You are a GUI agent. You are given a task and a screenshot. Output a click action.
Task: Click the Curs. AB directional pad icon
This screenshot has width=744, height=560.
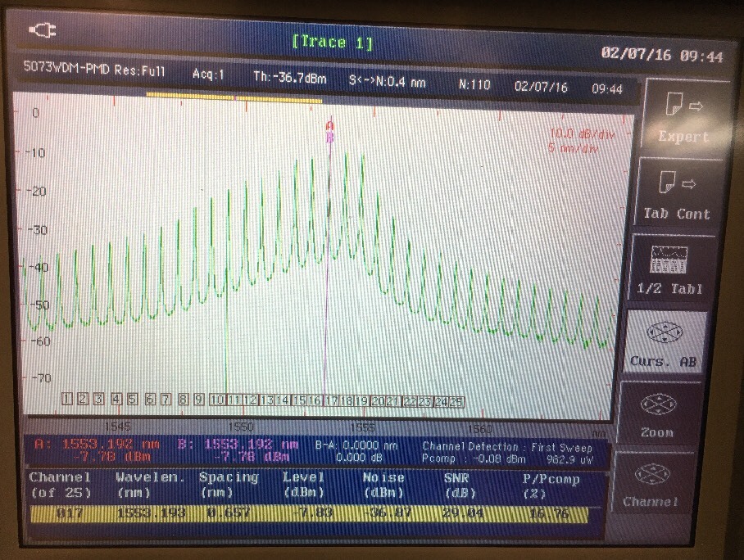(665, 333)
